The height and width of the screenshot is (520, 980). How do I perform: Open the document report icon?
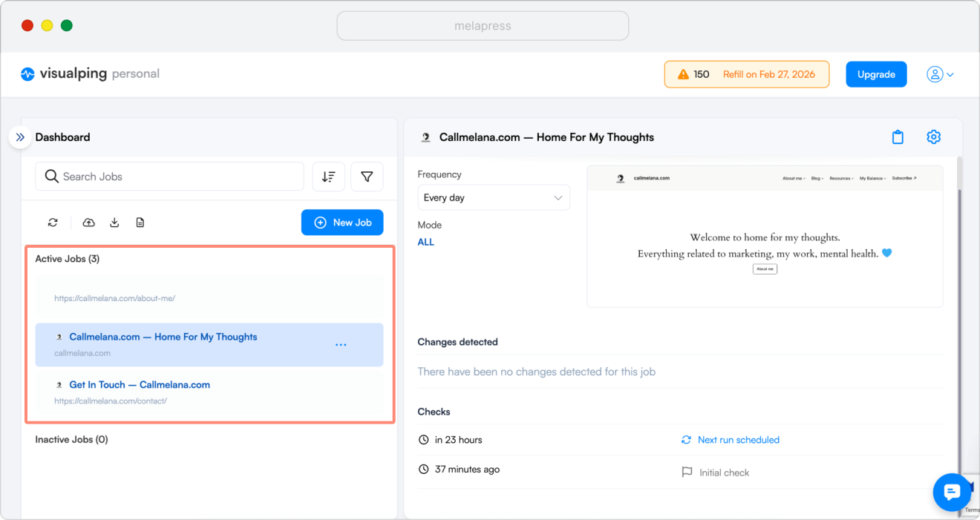click(140, 223)
